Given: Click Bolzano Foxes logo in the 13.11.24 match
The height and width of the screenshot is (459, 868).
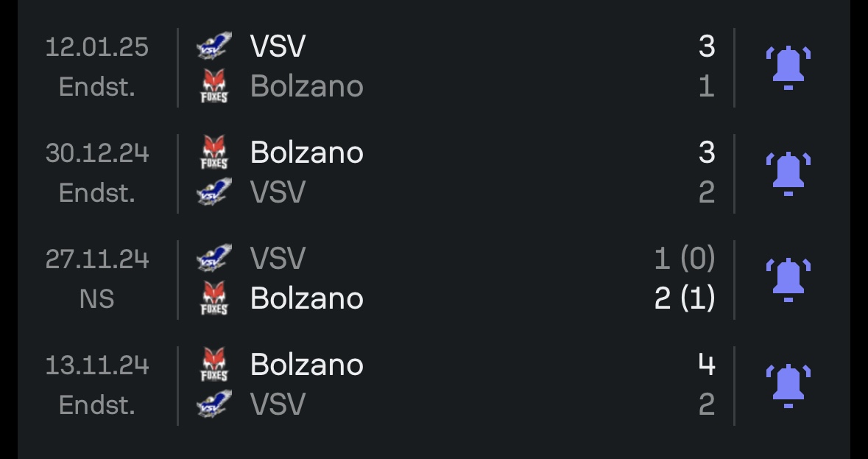Looking at the screenshot, I should click(x=214, y=365).
